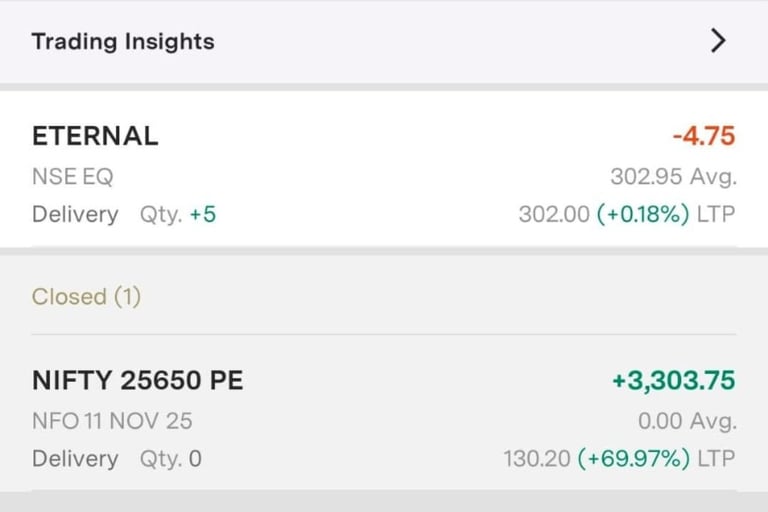Tap the 302.00 LTP price of ETERNAL
This screenshot has height=512, width=768.
[554, 214]
